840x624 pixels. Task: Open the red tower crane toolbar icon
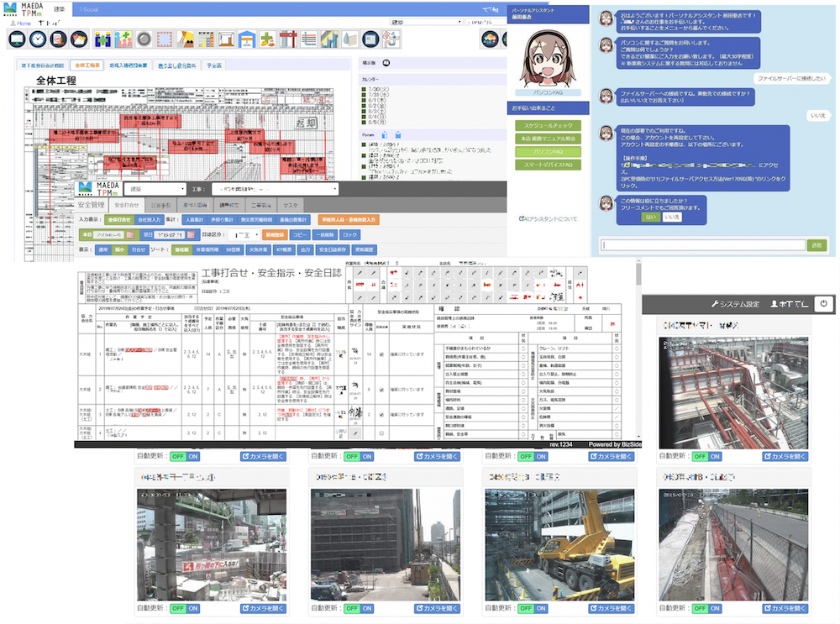[288, 39]
